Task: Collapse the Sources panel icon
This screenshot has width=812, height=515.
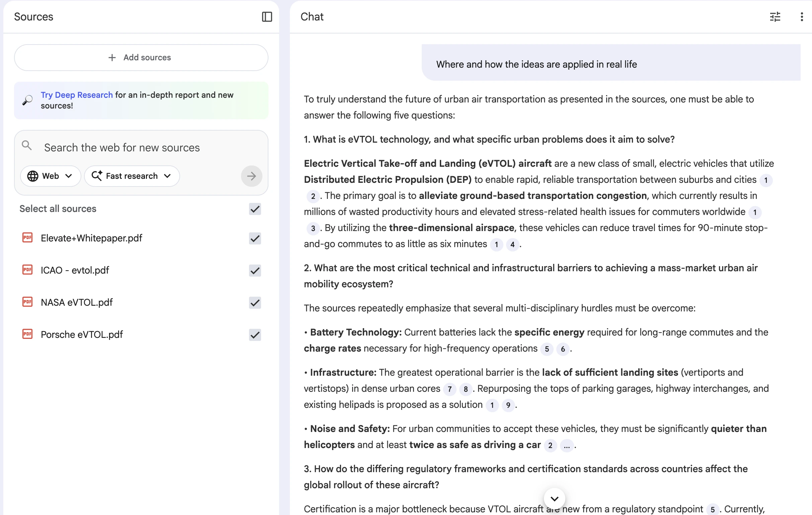Action: 267,16
